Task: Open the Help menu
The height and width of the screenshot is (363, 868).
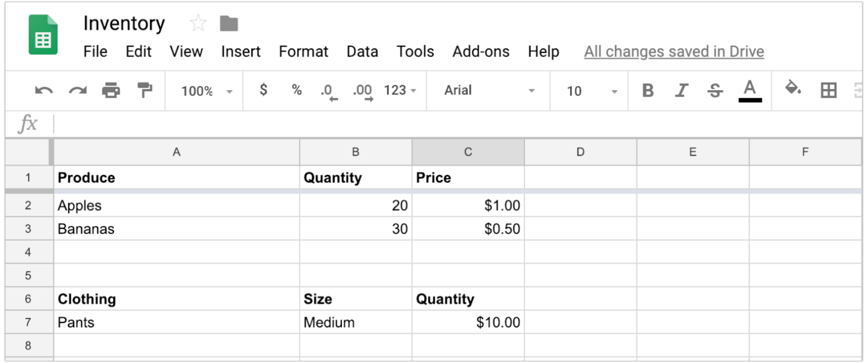Action: coord(543,52)
